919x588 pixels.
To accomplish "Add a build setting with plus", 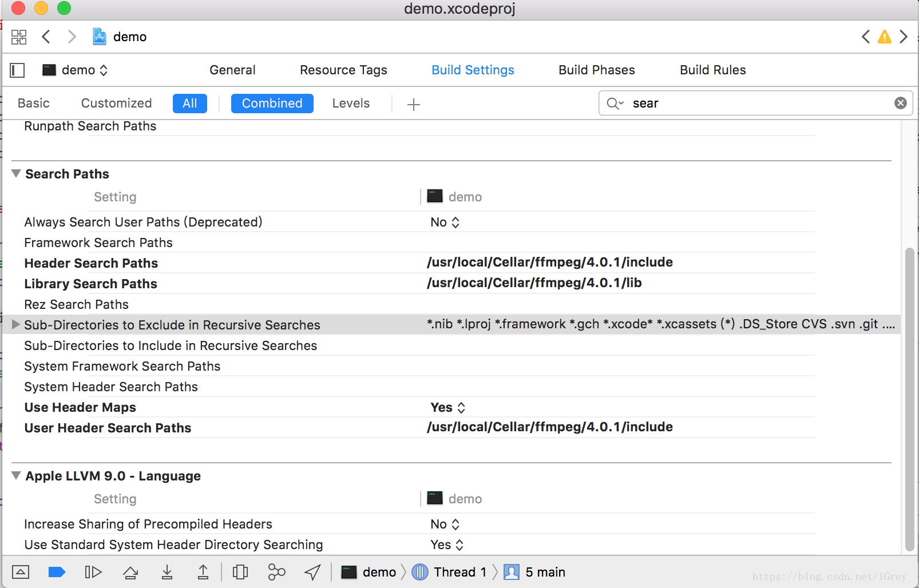I will [x=414, y=104].
